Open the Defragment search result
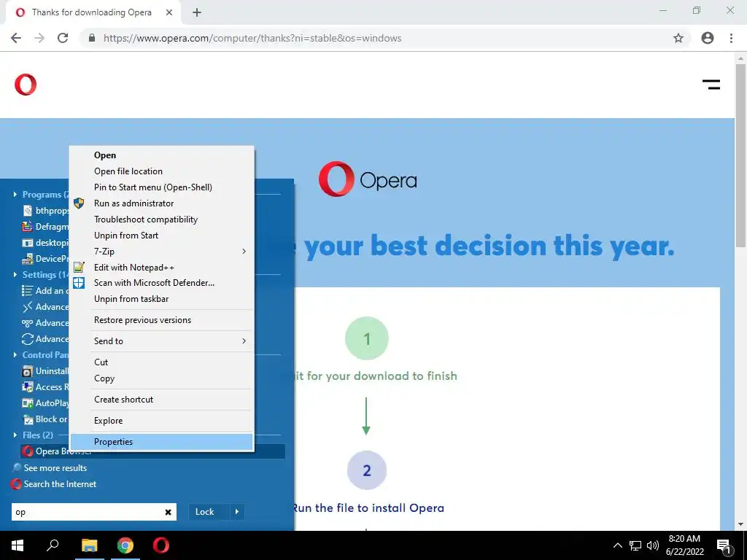Viewport: 747px width, 560px height. point(45,227)
